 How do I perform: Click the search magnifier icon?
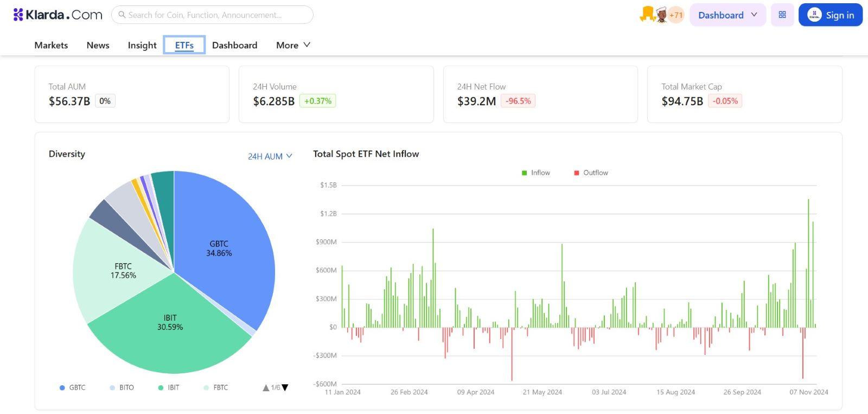point(122,15)
